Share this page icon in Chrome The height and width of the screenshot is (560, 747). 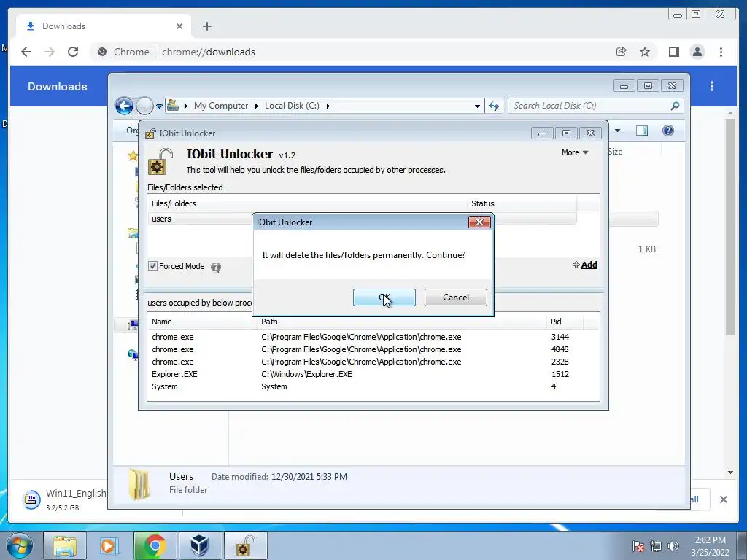tap(622, 52)
